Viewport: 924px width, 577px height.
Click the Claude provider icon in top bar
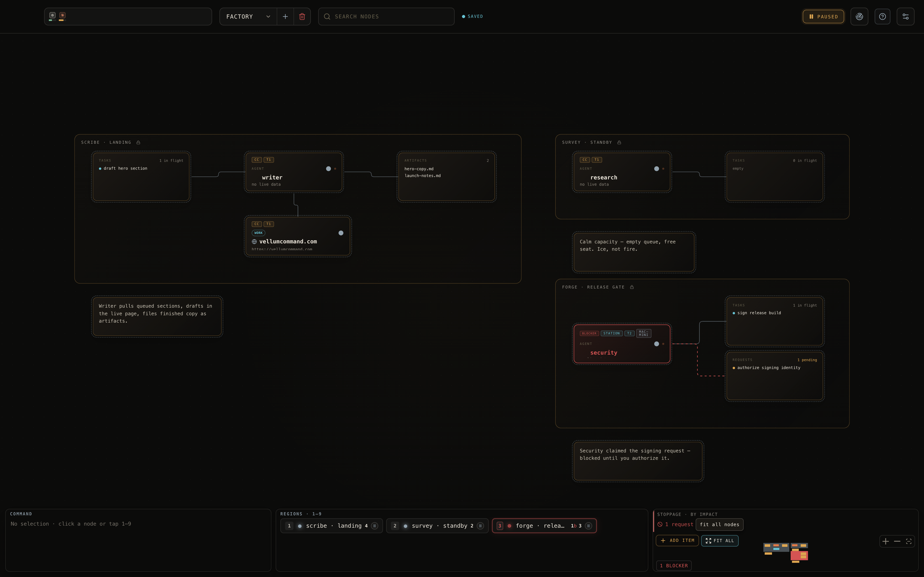[x=63, y=16]
